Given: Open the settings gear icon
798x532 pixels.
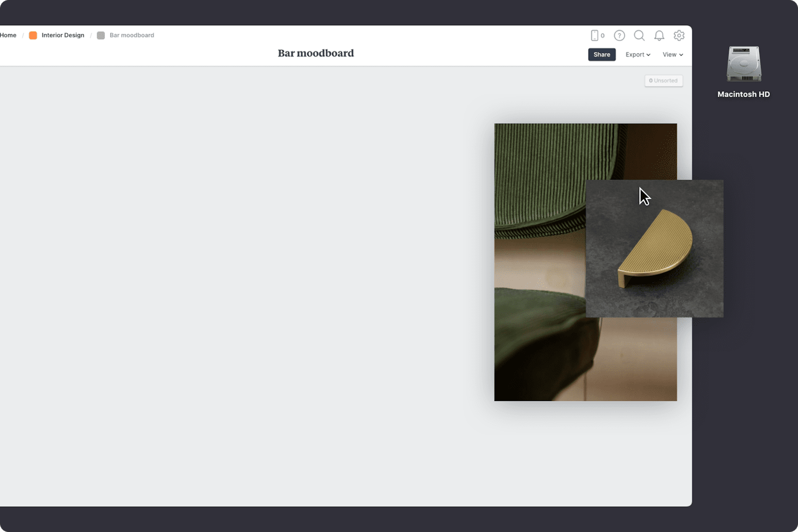Looking at the screenshot, I should click(x=679, y=36).
